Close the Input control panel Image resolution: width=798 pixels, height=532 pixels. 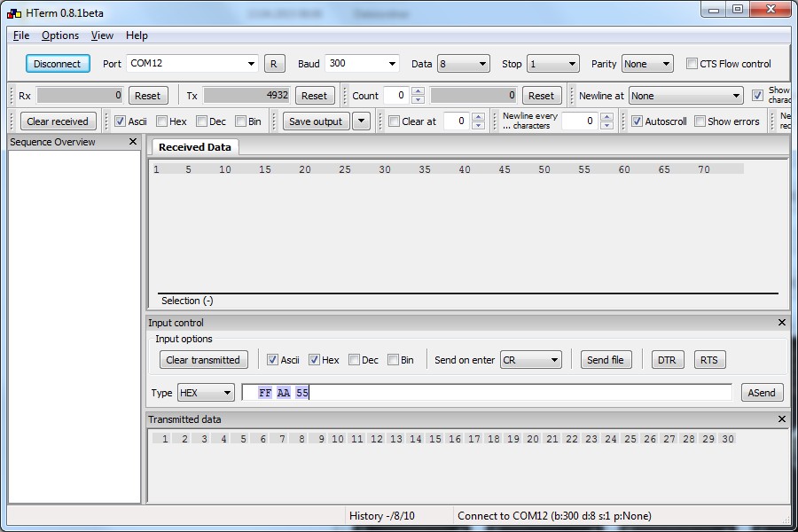(781, 323)
